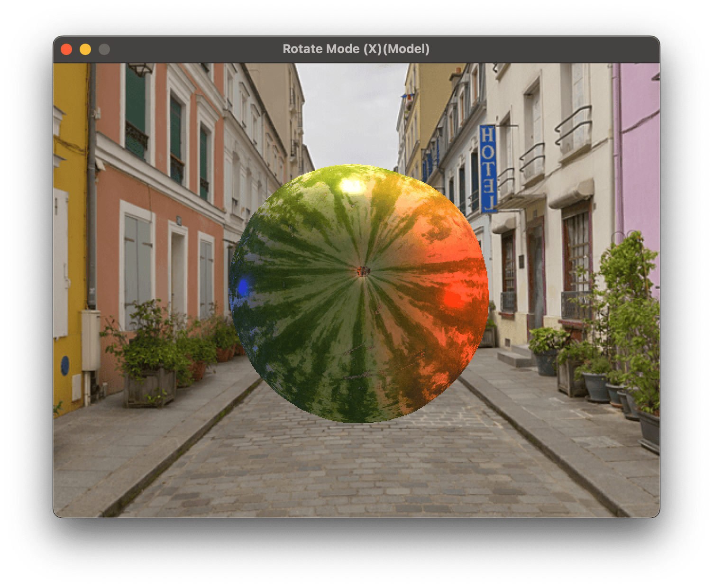Minimize the window with the yellow button
Screen dimensions: 713x588
85,49
